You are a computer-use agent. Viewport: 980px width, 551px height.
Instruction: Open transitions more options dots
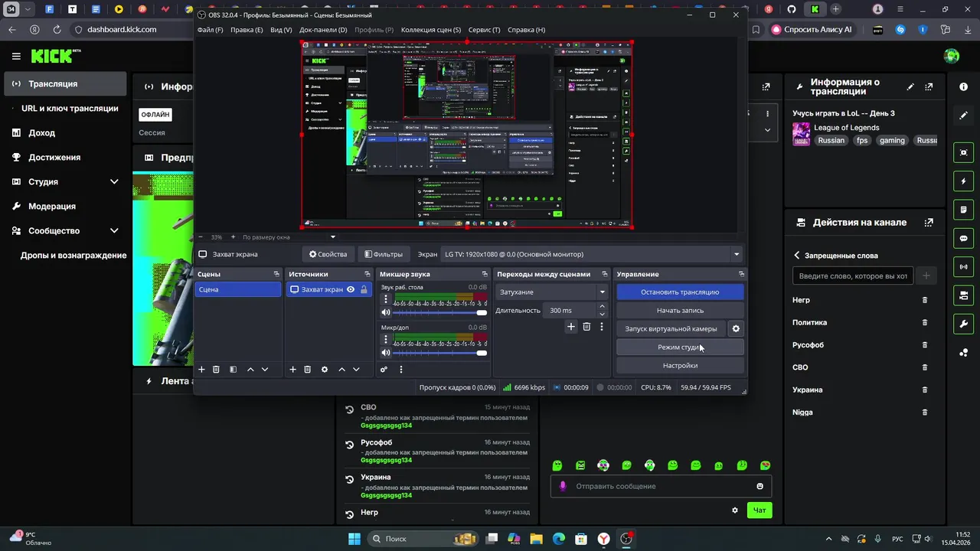click(603, 327)
